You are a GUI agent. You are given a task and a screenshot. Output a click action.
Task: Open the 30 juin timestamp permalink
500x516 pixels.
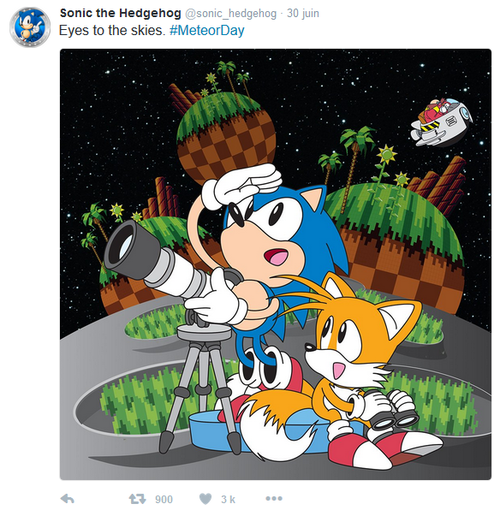click(x=303, y=13)
